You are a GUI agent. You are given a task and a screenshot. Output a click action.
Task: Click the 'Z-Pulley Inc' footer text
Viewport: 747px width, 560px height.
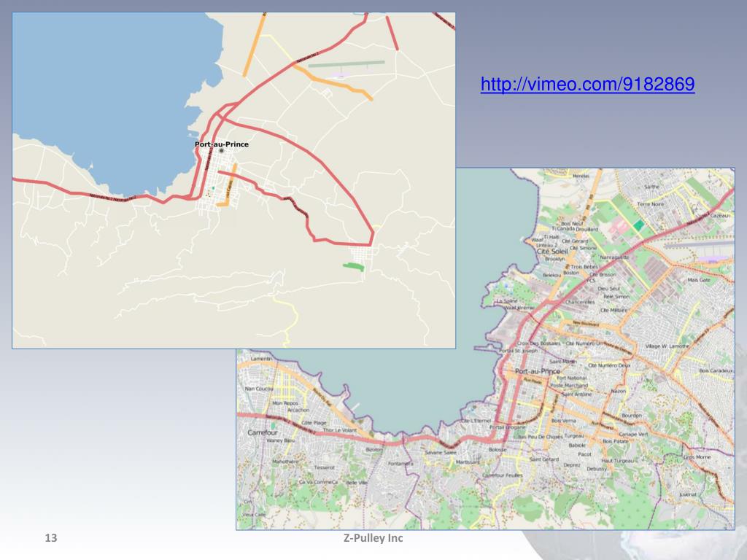coord(373,538)
